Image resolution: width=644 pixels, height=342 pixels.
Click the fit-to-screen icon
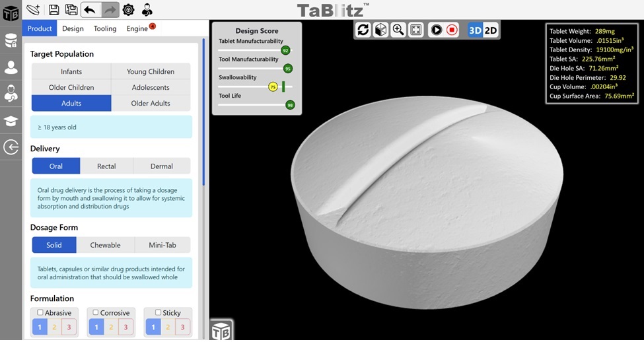[415, 30]
